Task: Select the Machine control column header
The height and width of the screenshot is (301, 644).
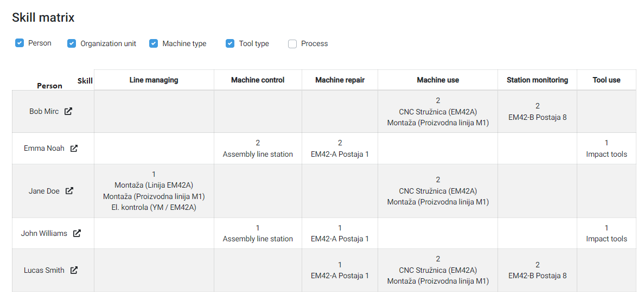Action: coord(258,80)
